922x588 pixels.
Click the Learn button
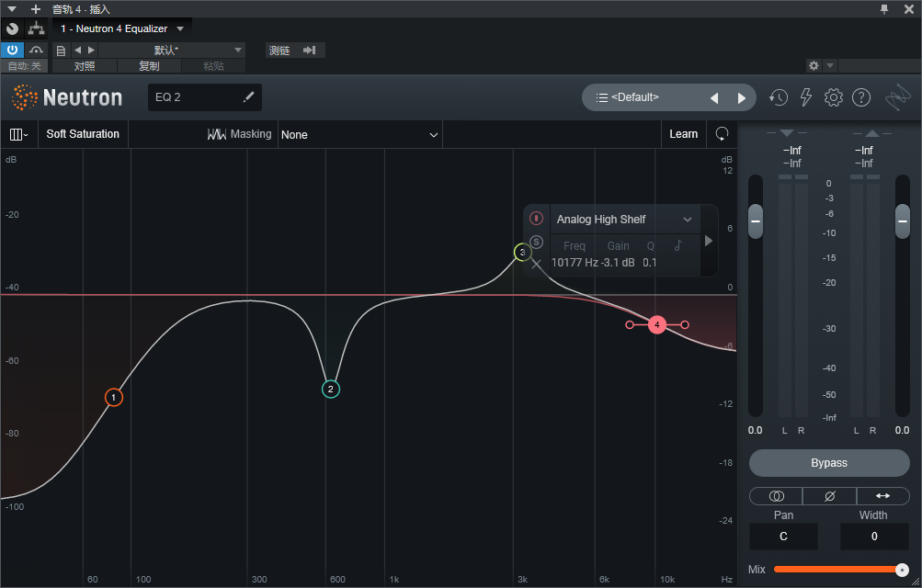click(x=683, y=134)
